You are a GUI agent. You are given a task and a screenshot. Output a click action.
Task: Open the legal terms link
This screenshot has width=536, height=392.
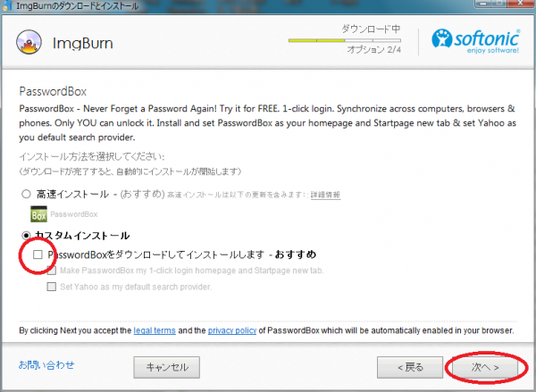155,330
